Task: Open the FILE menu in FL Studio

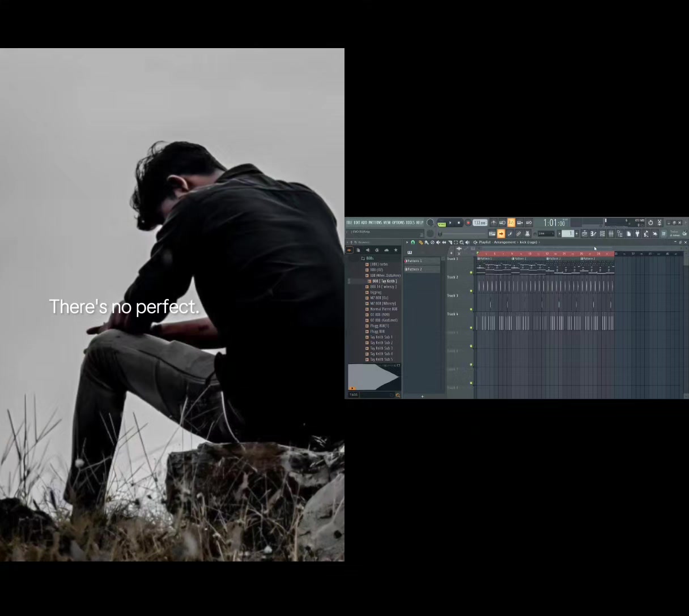Action: (349, 223)
